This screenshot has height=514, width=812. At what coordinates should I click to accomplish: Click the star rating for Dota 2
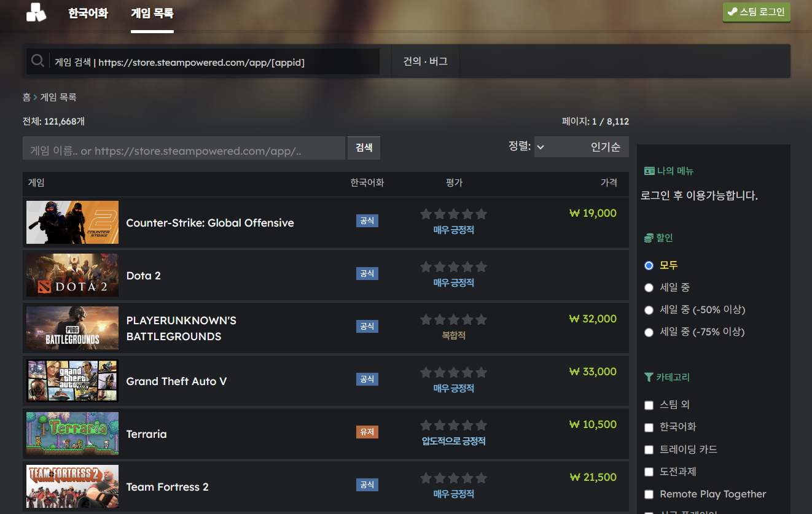coord(453,267)
